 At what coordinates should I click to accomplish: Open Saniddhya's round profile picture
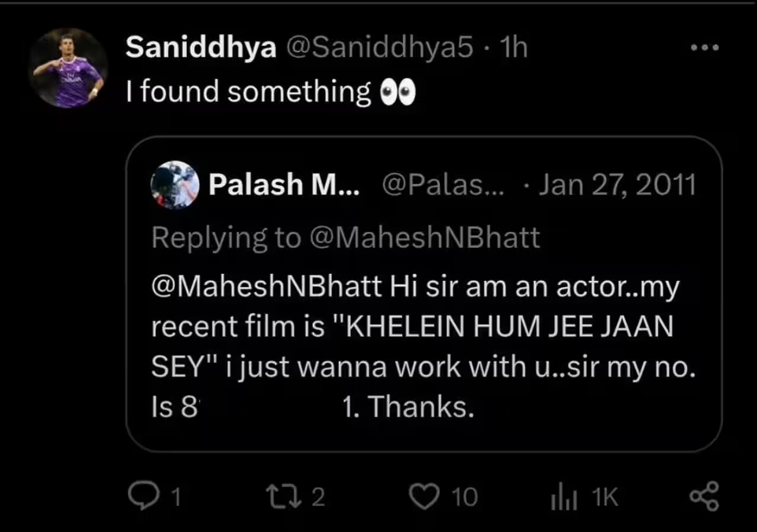pyautogui.click(x=68, y=68)
